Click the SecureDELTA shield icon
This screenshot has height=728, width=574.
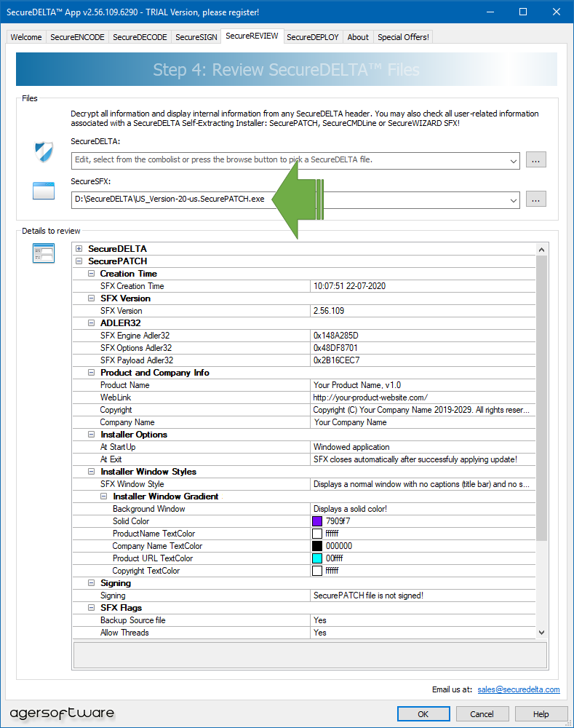(x=44, y=152)
